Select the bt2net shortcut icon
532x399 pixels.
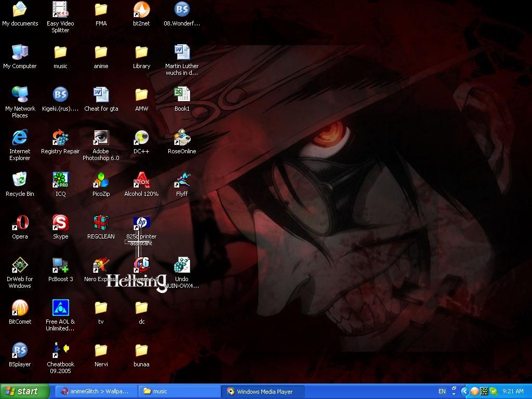141,9
